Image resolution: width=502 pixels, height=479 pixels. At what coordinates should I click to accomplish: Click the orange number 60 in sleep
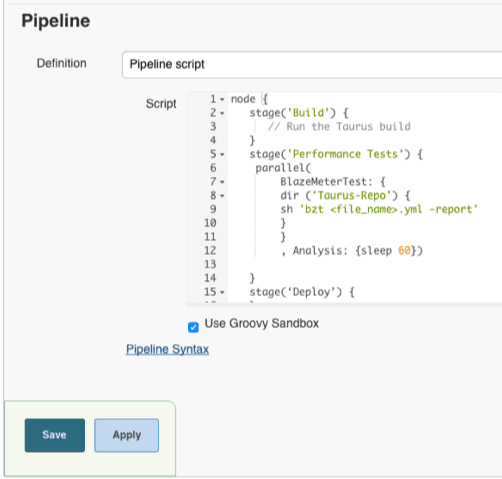point(404,250)
